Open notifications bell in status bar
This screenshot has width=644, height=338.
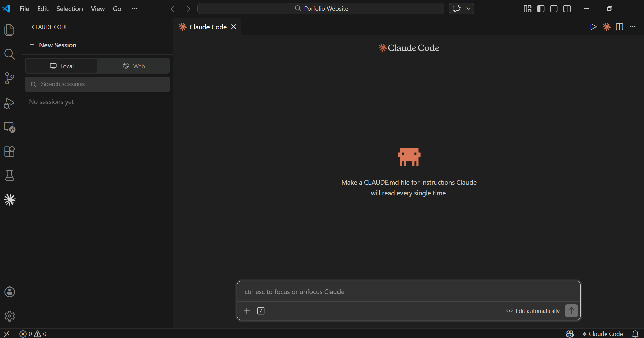click(x=635, y=334)
